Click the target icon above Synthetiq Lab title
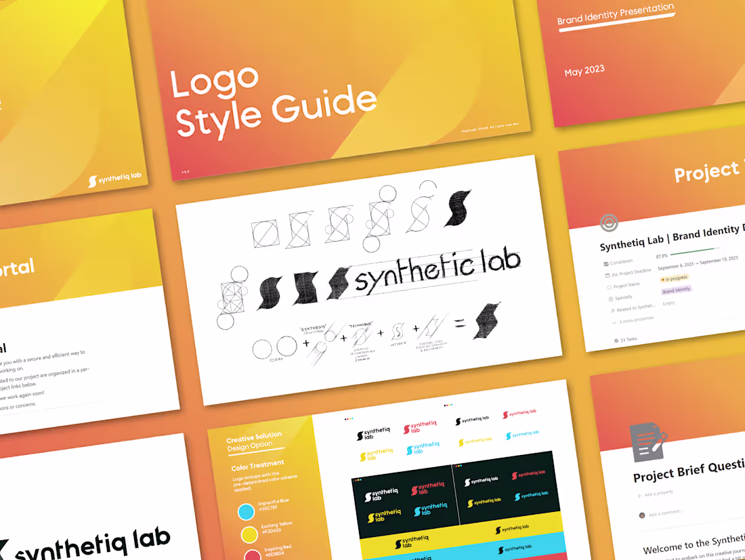This screenshot has width=745, height=560. point(609,222)
